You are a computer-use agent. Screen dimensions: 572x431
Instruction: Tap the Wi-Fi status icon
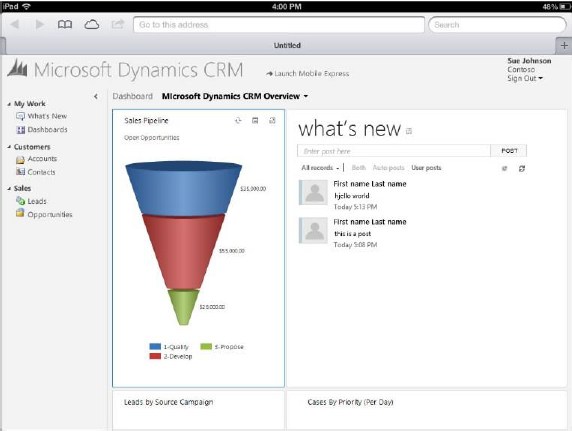(x=26, y=7)
